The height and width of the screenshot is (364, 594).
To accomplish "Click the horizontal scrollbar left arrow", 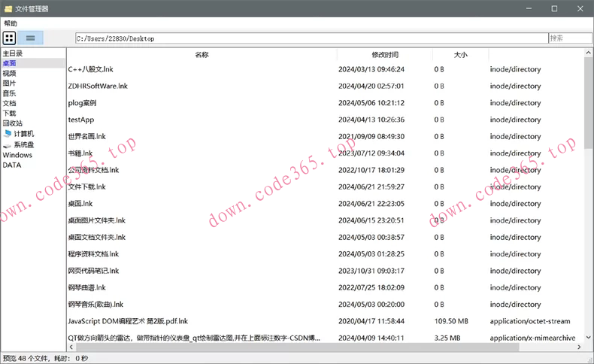I will tap(71, 347).
